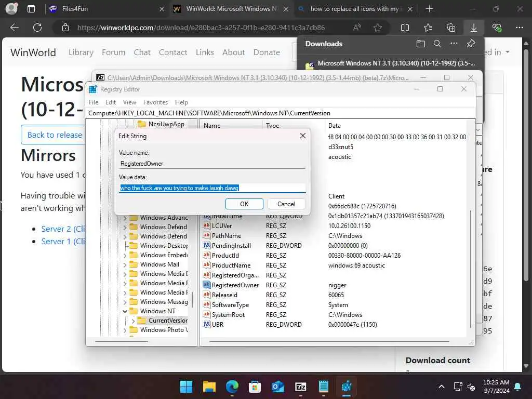
Task: Open Server 1 mirror link
Action: coord(63,241)
